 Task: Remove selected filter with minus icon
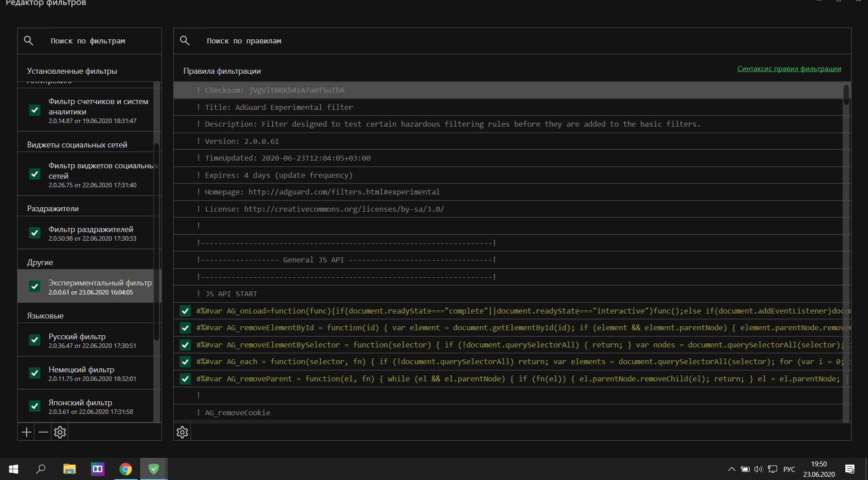click(x=43, y=432)
